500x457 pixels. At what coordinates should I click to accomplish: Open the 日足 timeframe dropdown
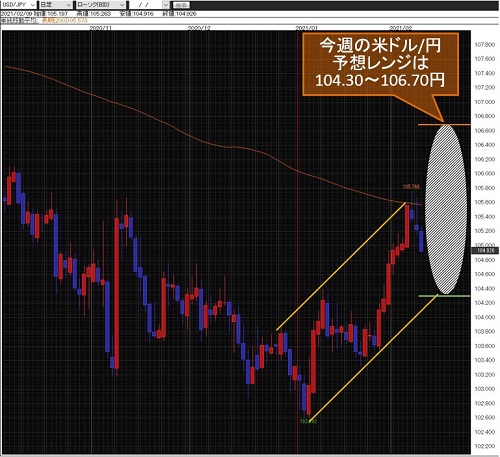(x=55, y=5)
